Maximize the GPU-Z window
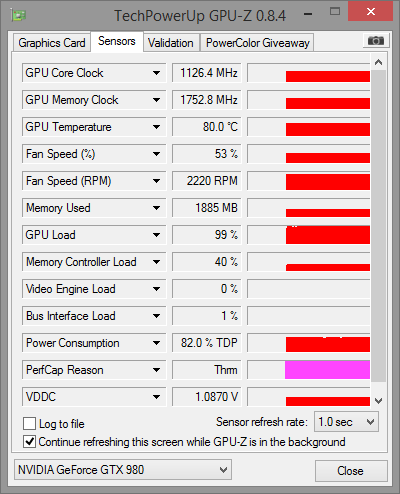Viewport: 400px width, 494px height. pyautogui.click(x=335, y=12)
